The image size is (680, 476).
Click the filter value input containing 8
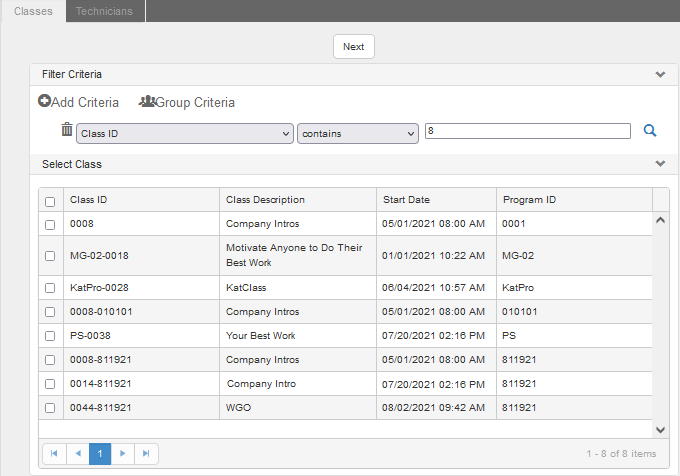tap(528, 131)
